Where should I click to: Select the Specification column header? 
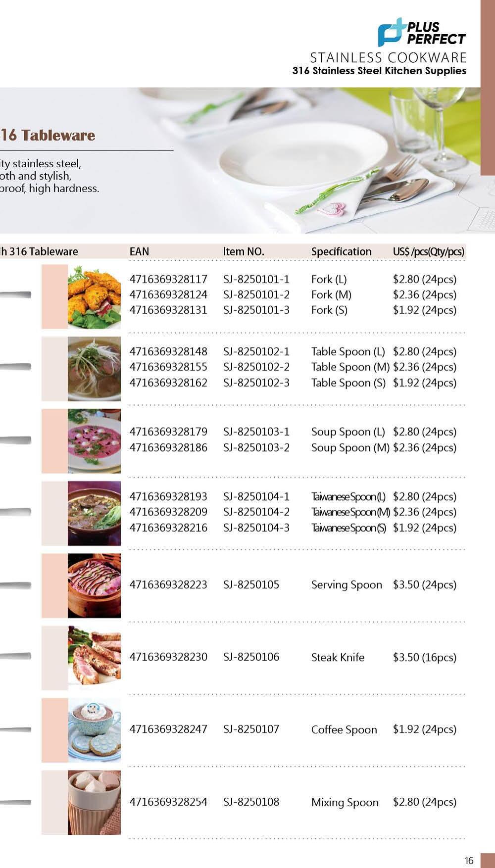click(x=341, y=251)
